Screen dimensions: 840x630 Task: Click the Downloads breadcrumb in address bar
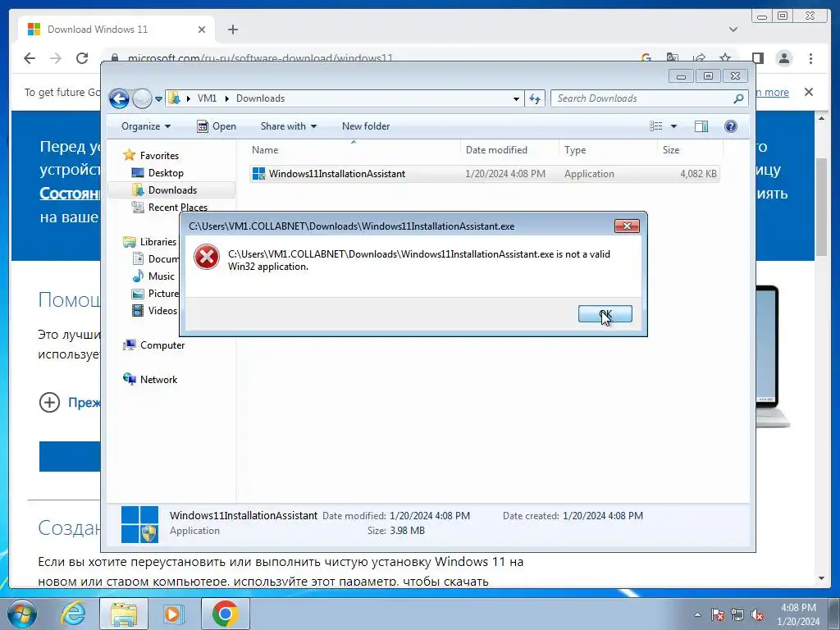click(x=260, y=98)
